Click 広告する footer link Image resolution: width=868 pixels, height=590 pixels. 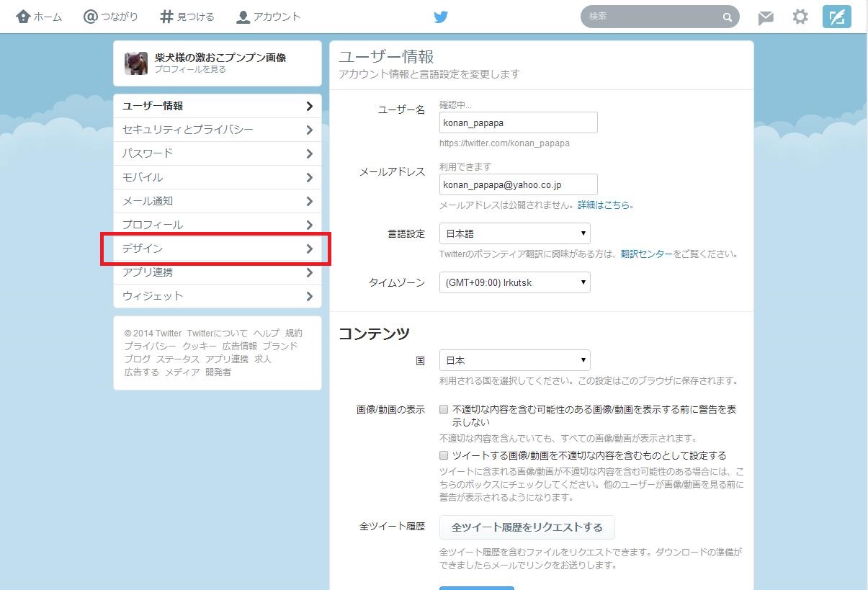(141, 372)
